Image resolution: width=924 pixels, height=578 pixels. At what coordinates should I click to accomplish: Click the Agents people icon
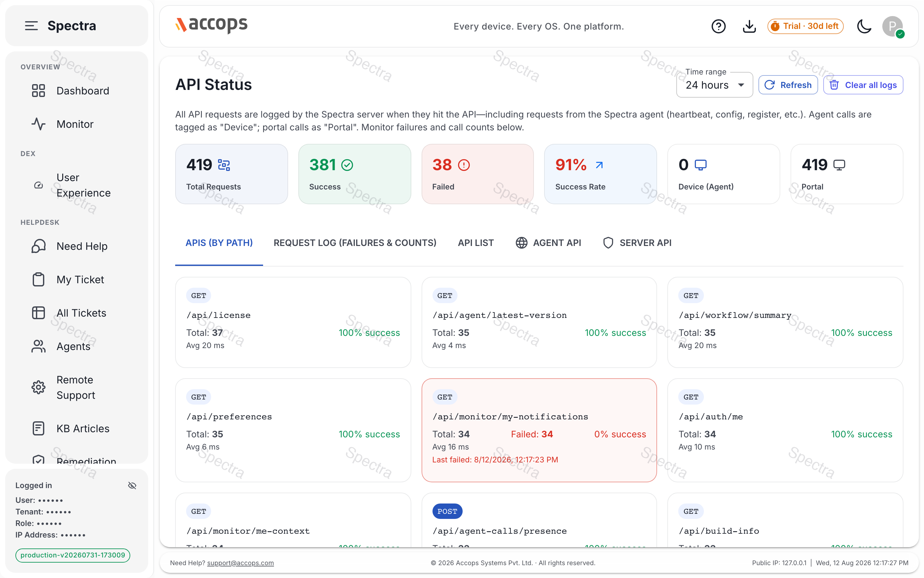38,346
